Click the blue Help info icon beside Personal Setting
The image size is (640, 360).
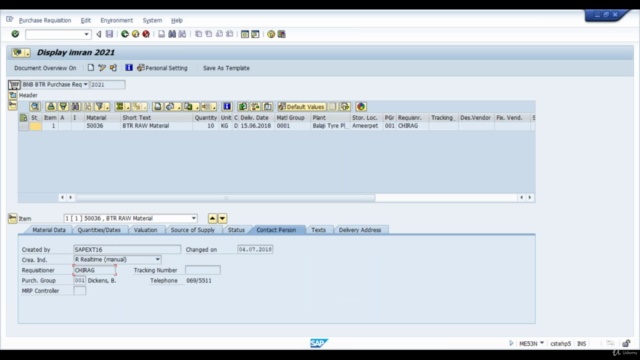click(x=129, y=68)
